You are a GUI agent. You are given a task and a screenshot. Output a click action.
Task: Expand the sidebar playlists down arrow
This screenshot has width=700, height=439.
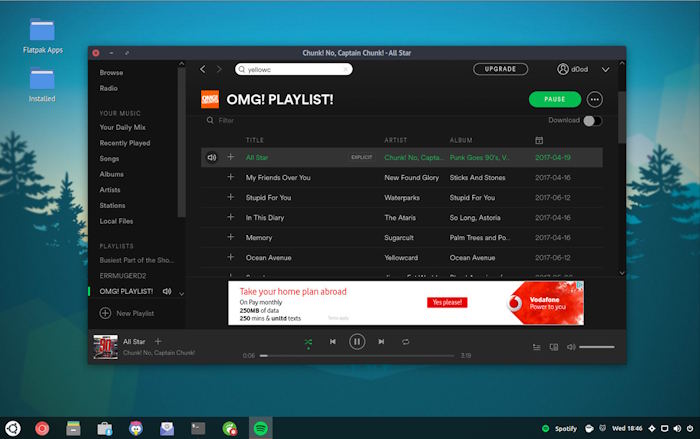click(x=181, y=294)
